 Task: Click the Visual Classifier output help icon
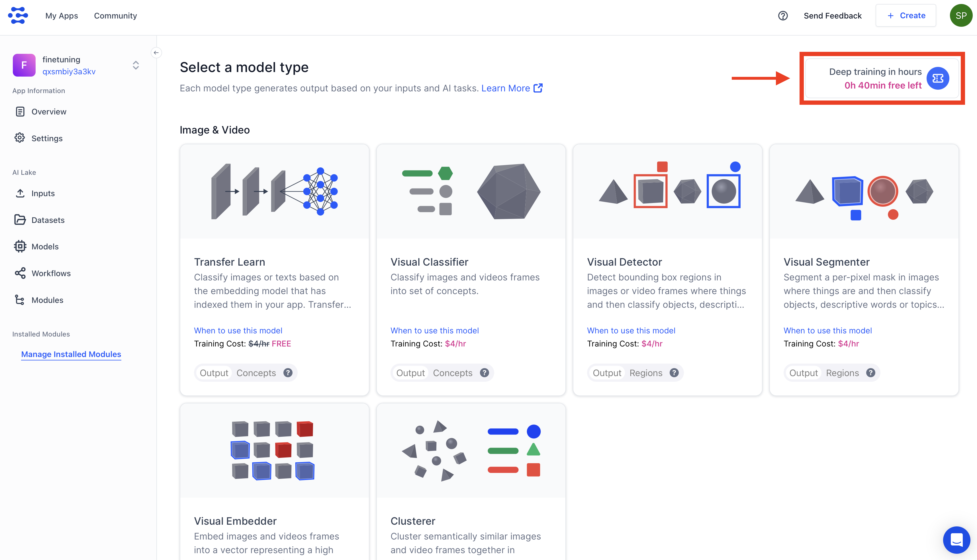(485, 373)
